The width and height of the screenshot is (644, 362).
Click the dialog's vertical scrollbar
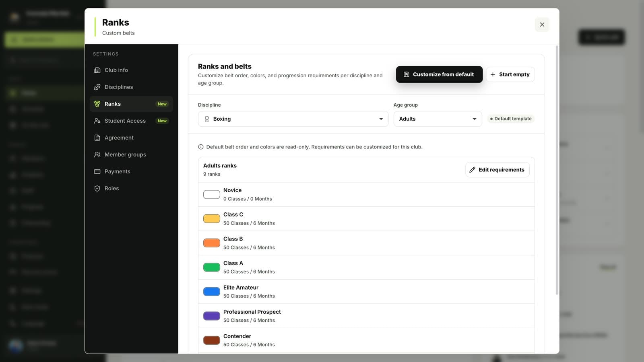(x=557, y=170)
